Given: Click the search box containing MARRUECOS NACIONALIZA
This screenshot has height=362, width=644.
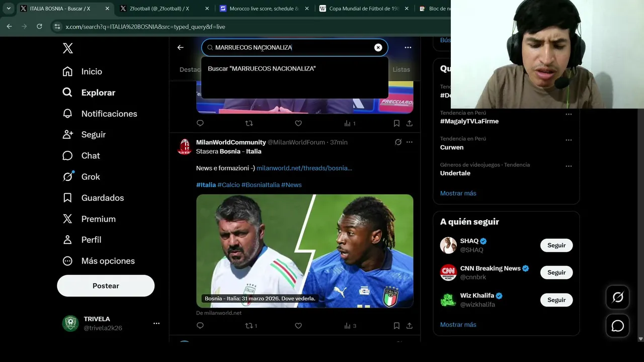Looking at the screenshot, I should point(294,47).
